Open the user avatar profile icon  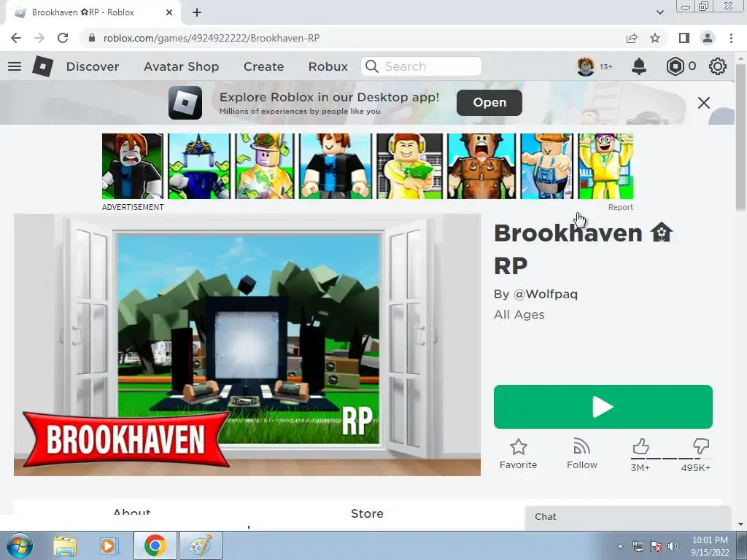(586, 66)
